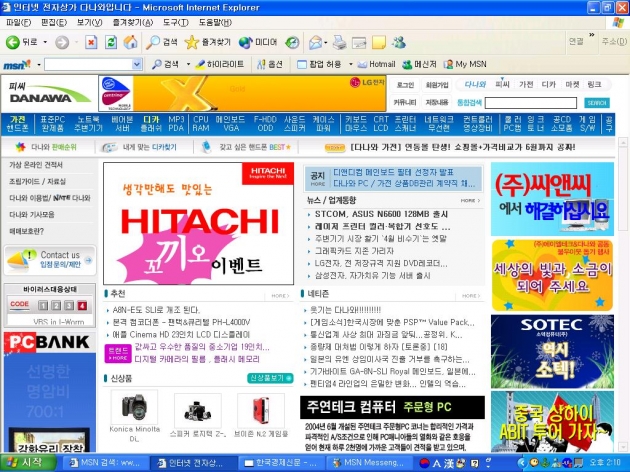Open the 편집(E) menu
This screenshot has height=472, width=630.
point(53,22)
